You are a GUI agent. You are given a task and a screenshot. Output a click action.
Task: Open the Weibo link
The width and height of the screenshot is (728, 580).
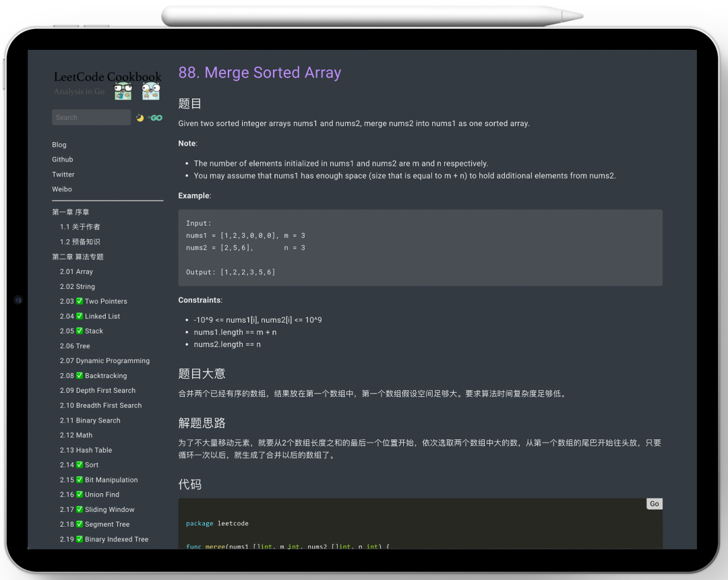pos(62,189)
